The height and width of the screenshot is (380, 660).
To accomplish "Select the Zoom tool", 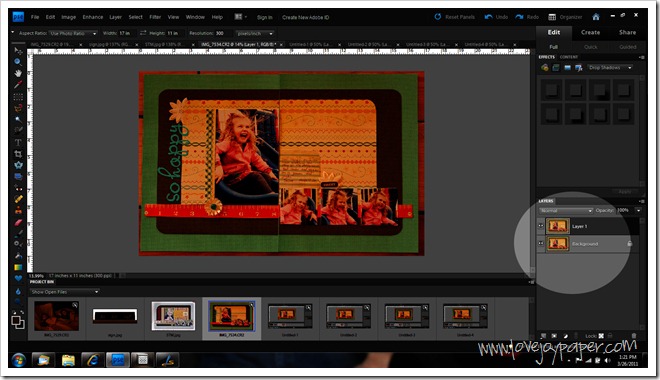I will click(18, 62).
